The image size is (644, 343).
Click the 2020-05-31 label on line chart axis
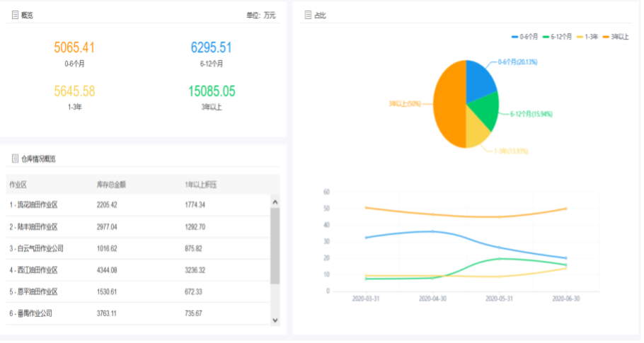coord(500,299)
